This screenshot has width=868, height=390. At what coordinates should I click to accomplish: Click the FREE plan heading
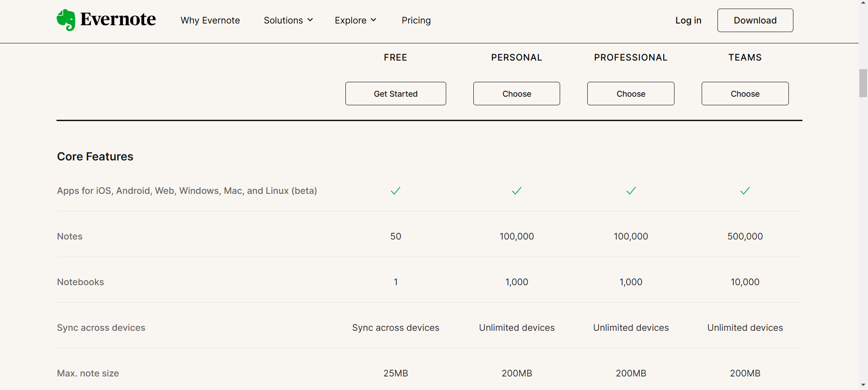click(396, 57)
